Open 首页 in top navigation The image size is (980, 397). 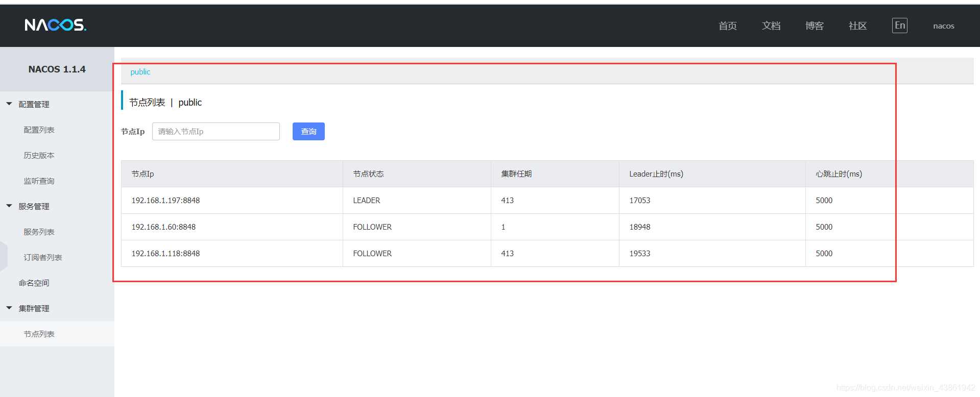pyautogui.click(x=728, y=26)
